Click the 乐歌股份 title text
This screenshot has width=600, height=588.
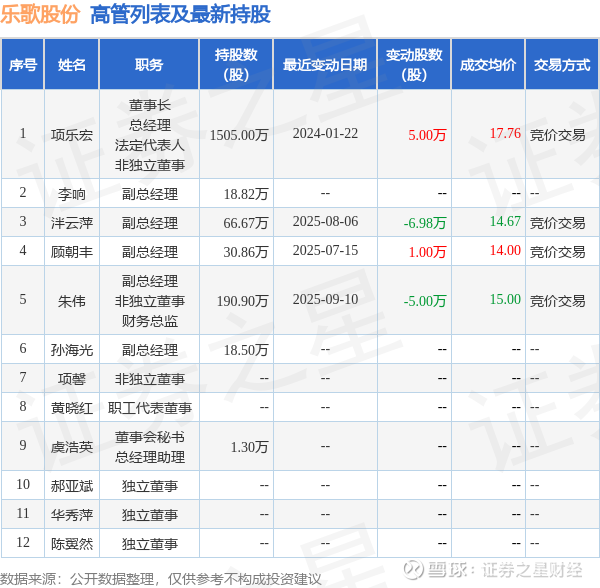click(40, 15)
